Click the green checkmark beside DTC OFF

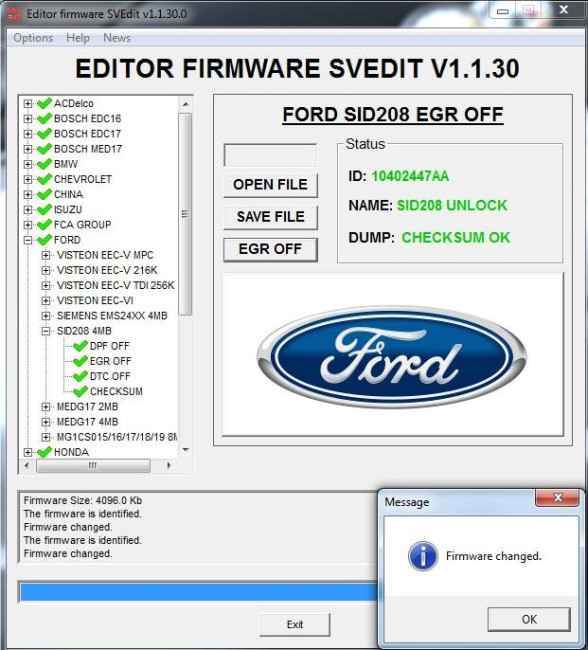pyautogui.click(x=80, y=376)
